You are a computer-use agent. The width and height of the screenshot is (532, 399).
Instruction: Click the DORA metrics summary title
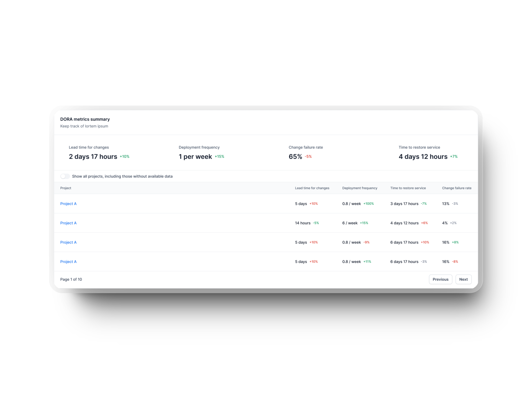pyautogui.click(x=85, y=119)
